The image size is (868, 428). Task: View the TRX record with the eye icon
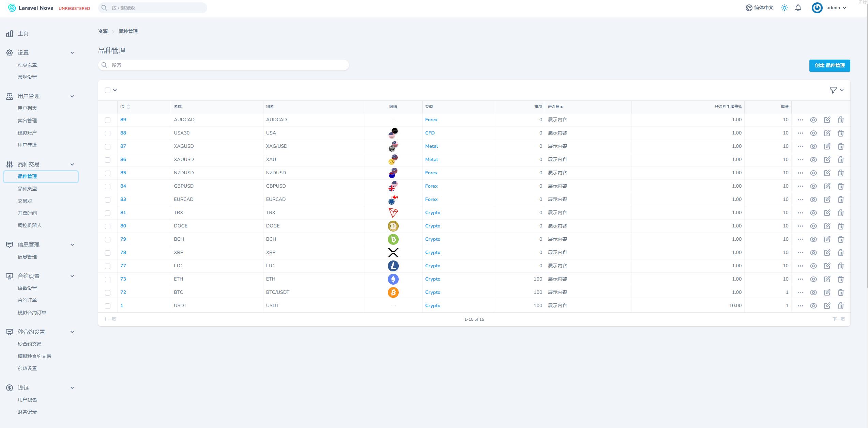tap(813, 213)
